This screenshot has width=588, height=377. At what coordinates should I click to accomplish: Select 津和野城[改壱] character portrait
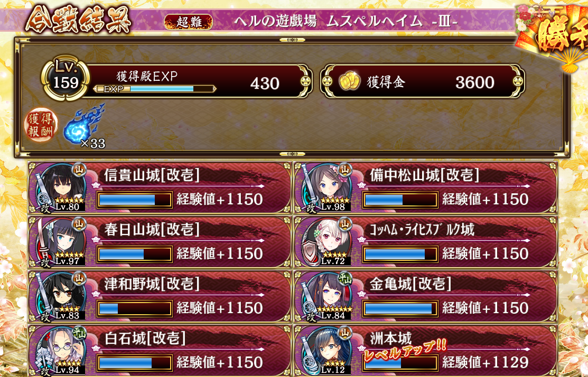tap(62, 296)
